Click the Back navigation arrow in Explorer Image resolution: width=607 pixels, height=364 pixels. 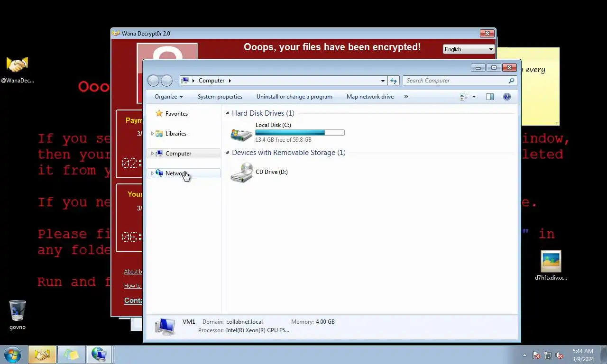pyautogui.click(x=153, y=81)
